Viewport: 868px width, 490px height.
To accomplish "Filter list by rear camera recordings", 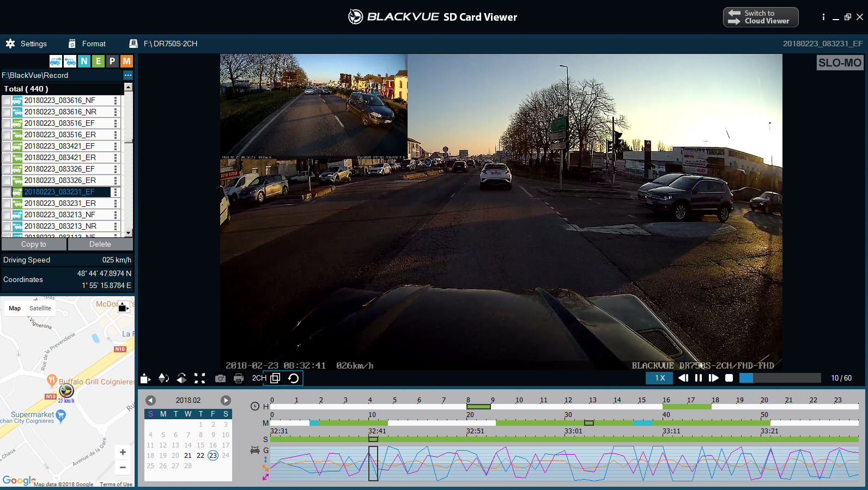I will (70, 61).
